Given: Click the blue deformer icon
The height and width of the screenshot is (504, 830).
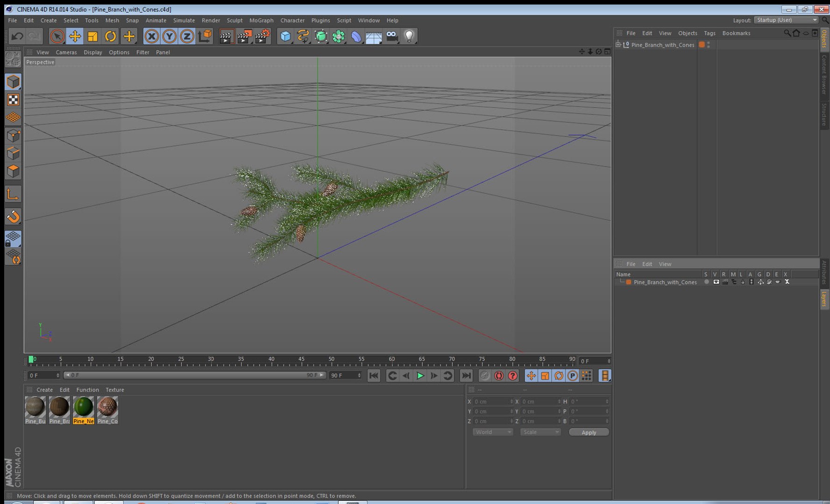Looking at the screenshot, I should click(356, 36).
